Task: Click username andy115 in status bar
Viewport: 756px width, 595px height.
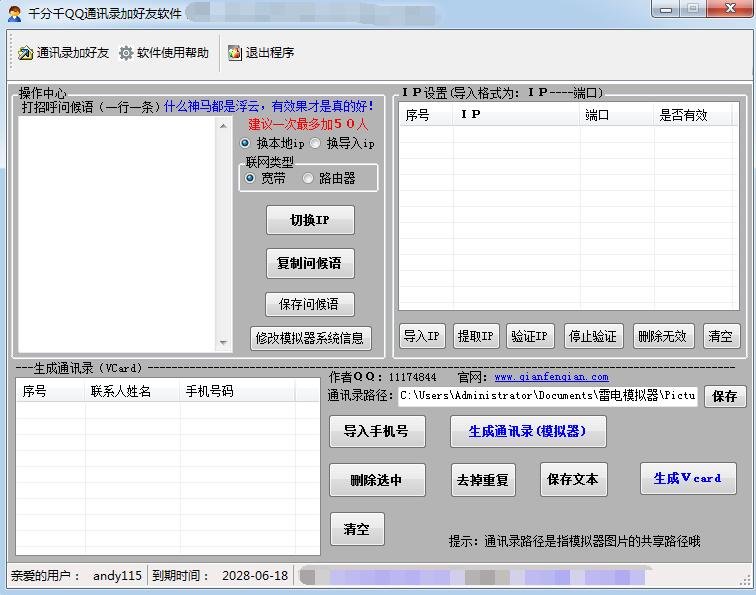Action: point(117,575)
